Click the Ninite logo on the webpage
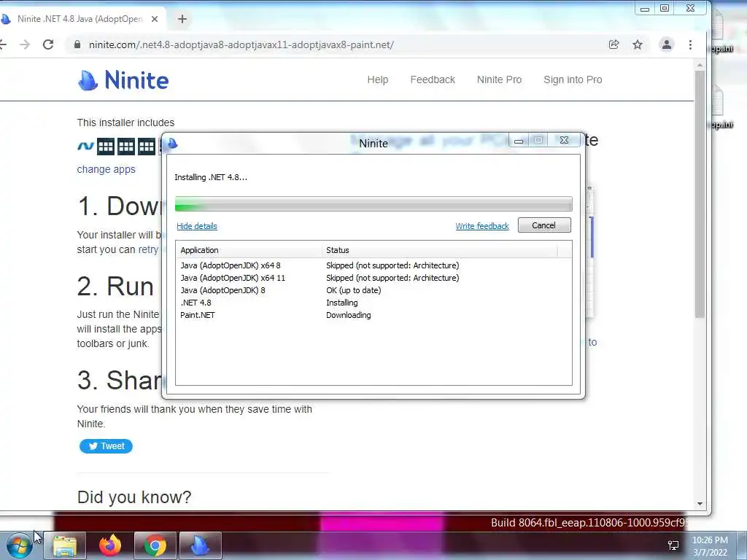 [x=123, y=80]
